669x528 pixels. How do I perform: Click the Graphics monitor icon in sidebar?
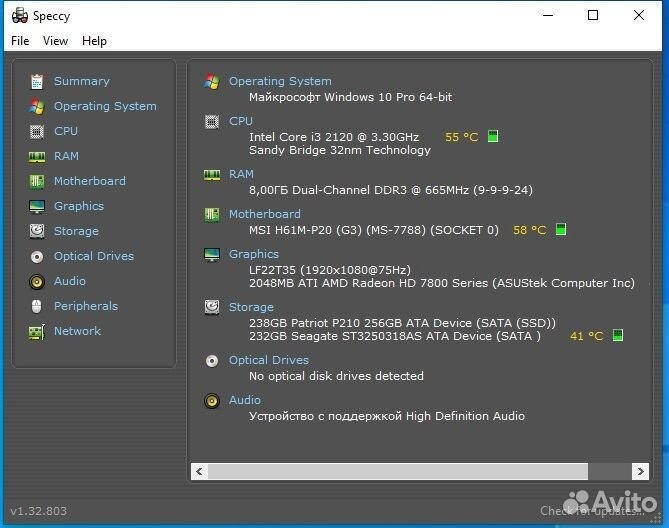click(x=37, y=207)
